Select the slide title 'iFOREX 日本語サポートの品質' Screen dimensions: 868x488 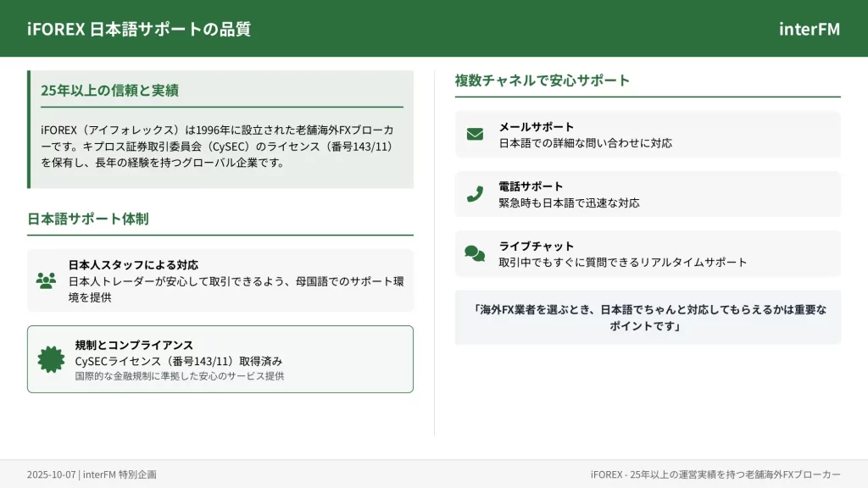(x=139, y=29)
